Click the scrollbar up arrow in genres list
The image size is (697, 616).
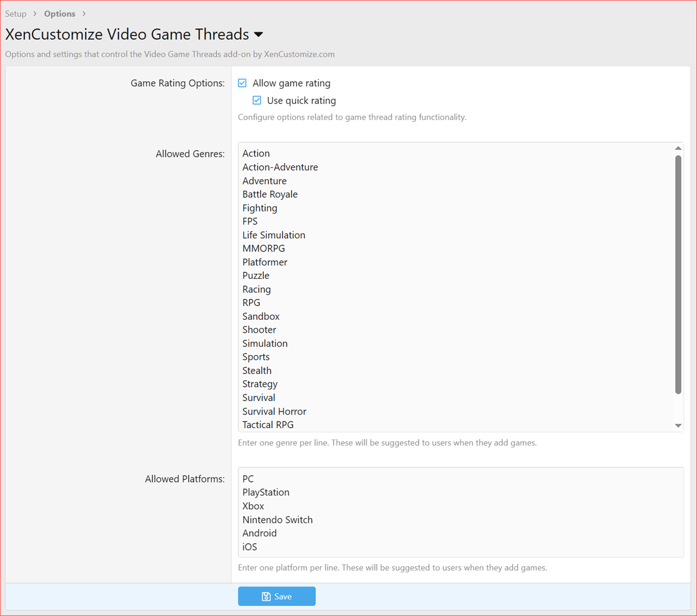click(x=677, y=147)
